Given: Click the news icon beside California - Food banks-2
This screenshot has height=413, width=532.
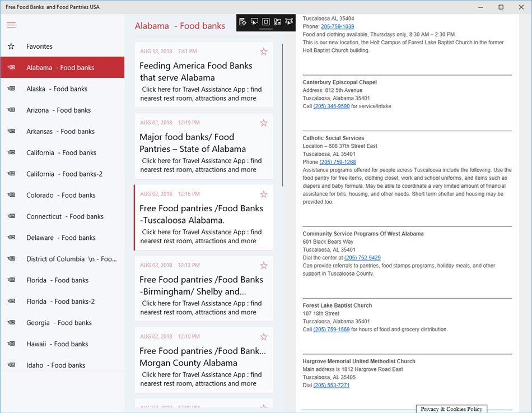Looking at the screenshot, I should [x=11, y=174].
